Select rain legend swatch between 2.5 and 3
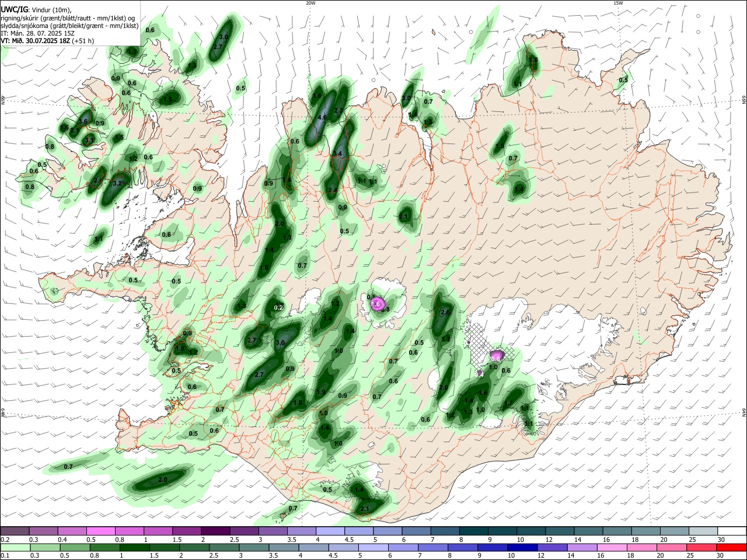Viewport: 747px width, 560px height. tap(224, 547)
